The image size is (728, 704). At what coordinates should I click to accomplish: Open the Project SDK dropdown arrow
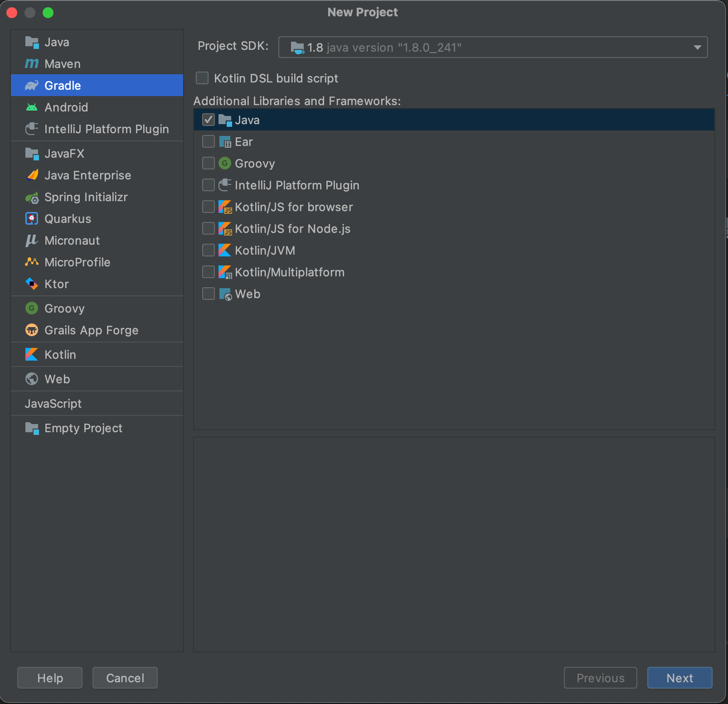coord(697,48)
